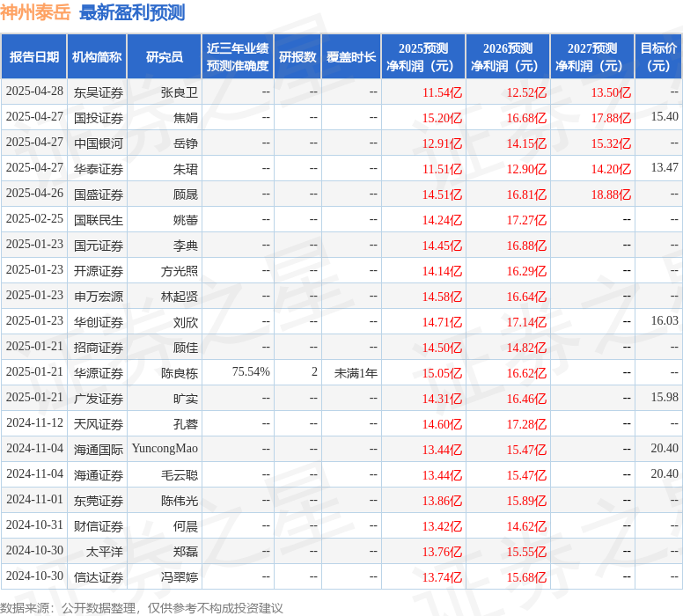The height and width of the screenshot is (616, 683).
Task: Click analyst 朱珺
Action: click(x=186, y=169)
